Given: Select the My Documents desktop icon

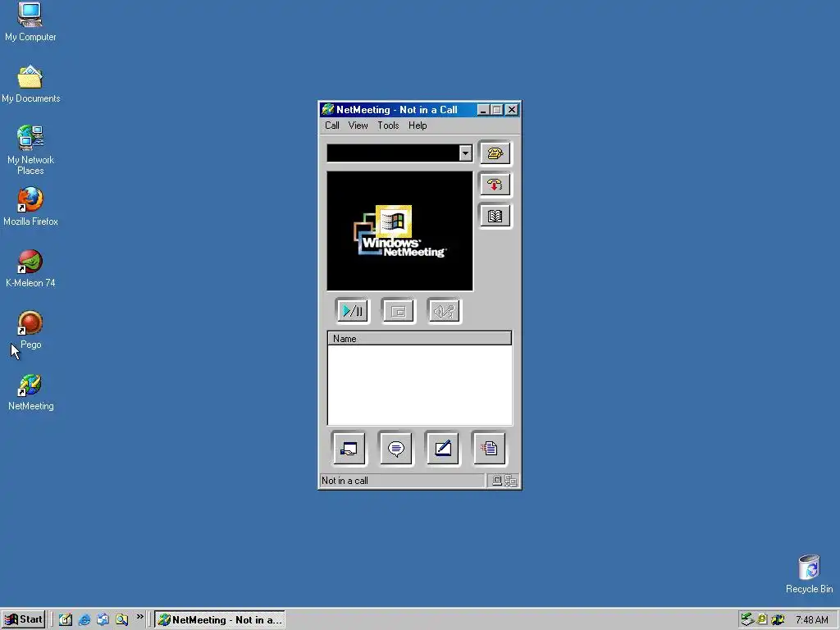Looking at the screenshot, I should click(x=30, y=84).
